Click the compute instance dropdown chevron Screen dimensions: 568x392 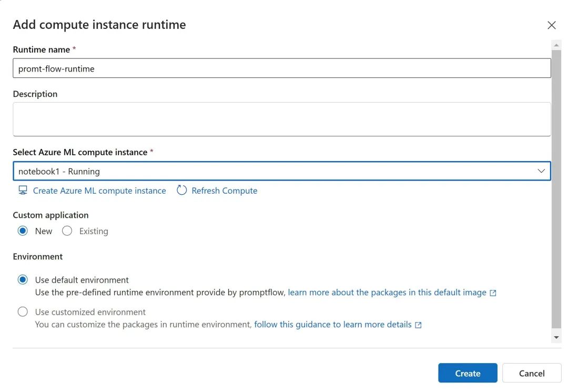click(x=541, y=171)
